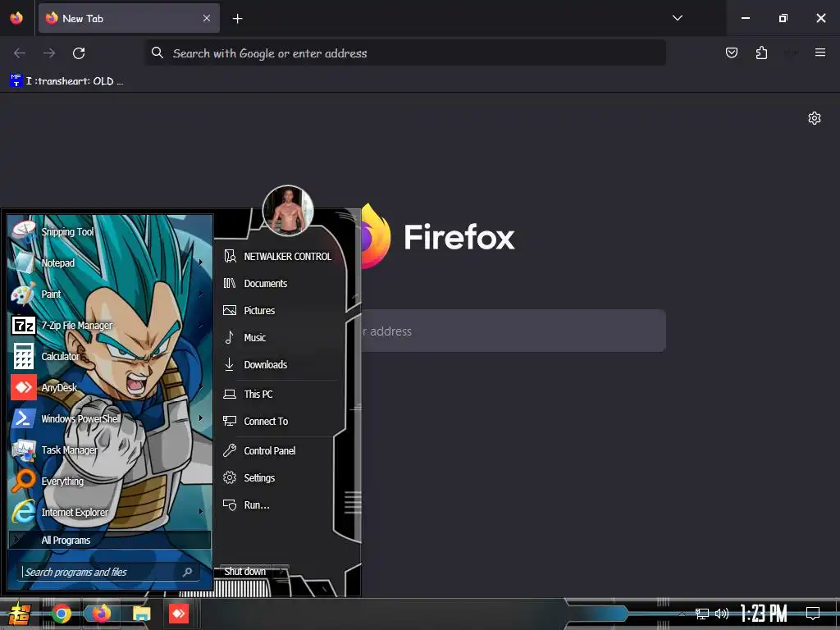Open Save to Pocket icon
The image size is (840, 630).
coord(731,52)
